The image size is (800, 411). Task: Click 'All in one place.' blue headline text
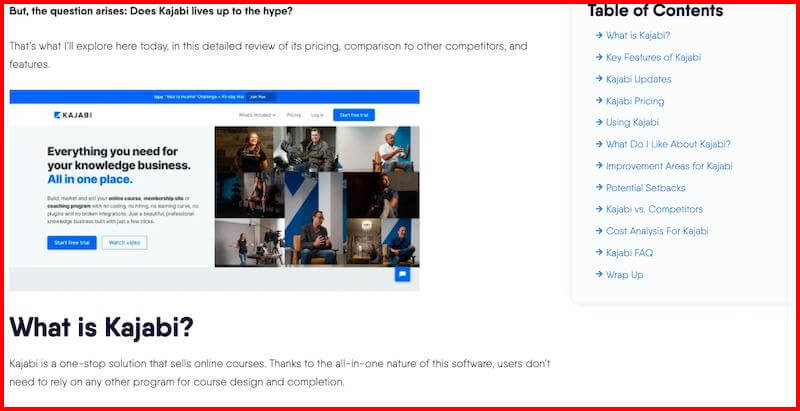(x=90, y=179)
